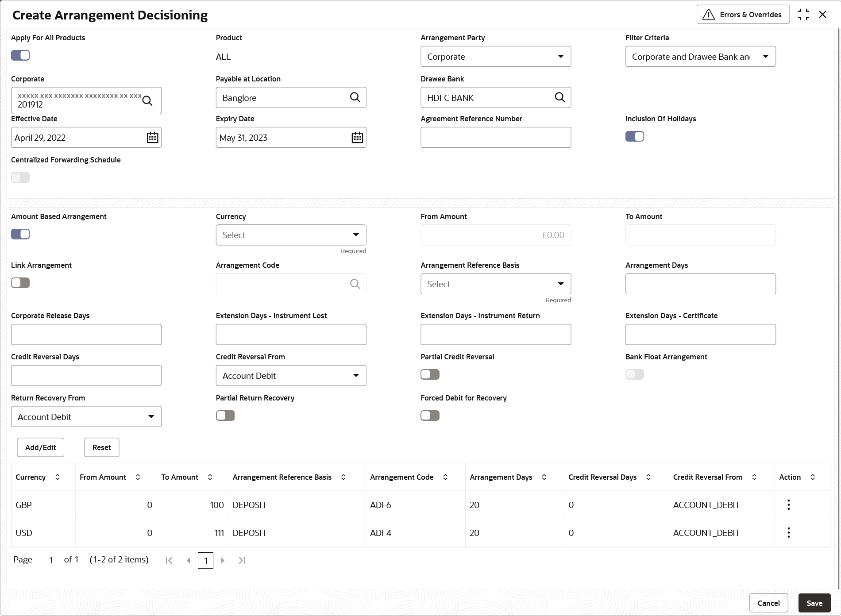
Task: Click the Add/Edit button
Action: (x=40, y=447)
